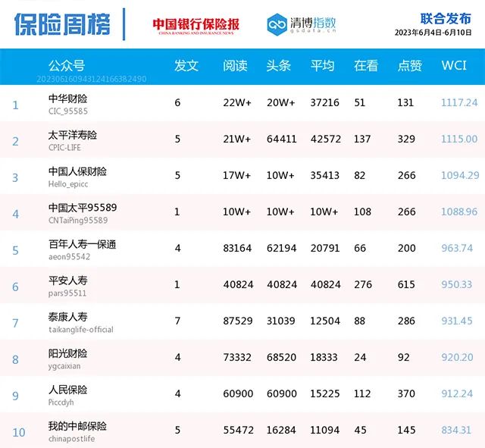Select the account ID CNTaiPing95589

[x=78, y=221]
